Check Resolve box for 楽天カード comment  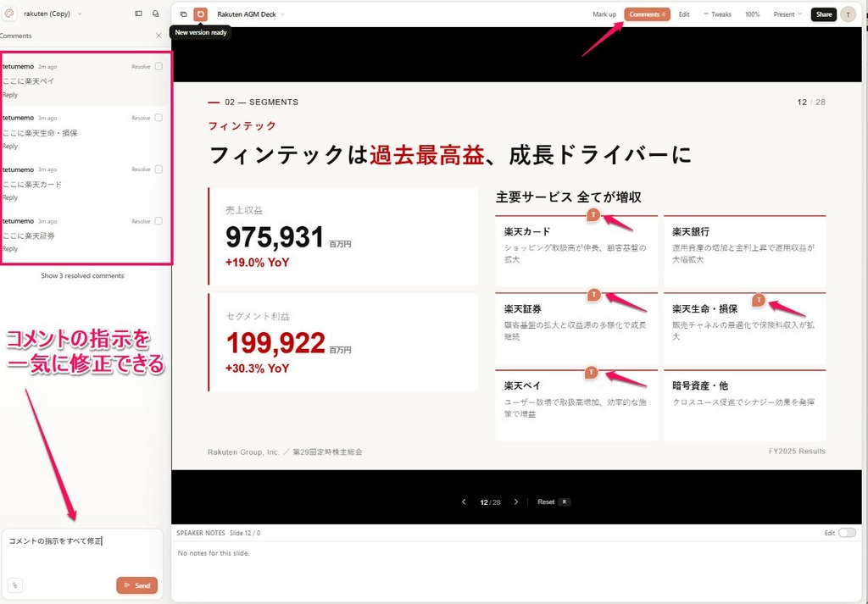(x=159, y=169)
